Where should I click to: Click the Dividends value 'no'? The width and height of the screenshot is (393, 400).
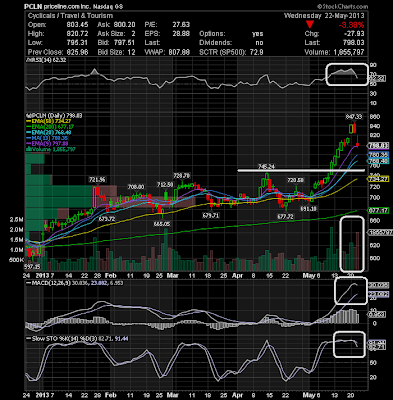[259, 43]
